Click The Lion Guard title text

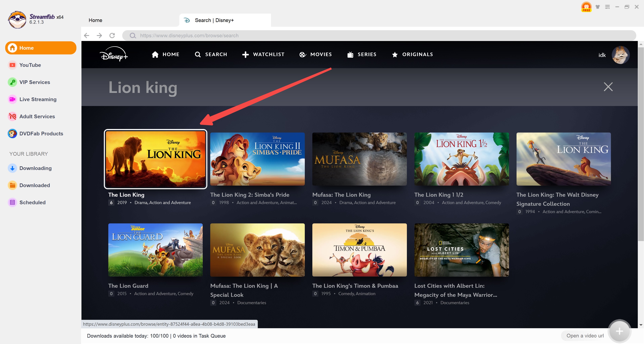(x=128, y=286)
